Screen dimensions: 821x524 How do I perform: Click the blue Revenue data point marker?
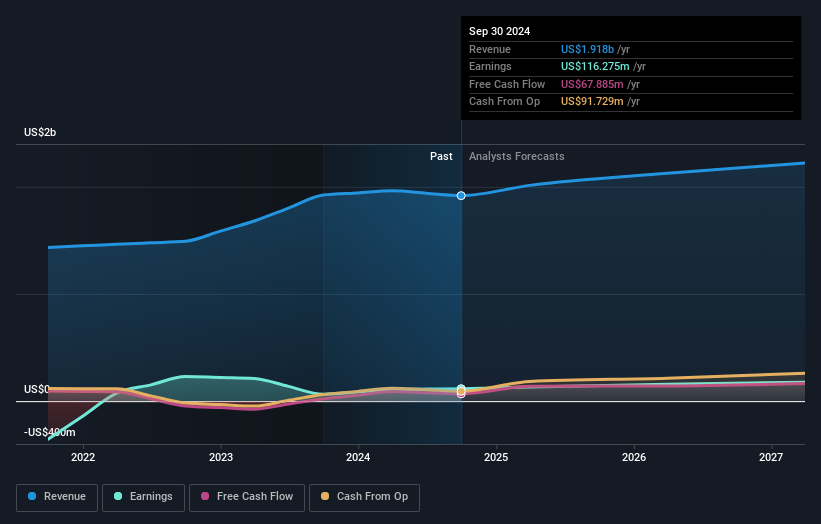click(x=461, y=196)
